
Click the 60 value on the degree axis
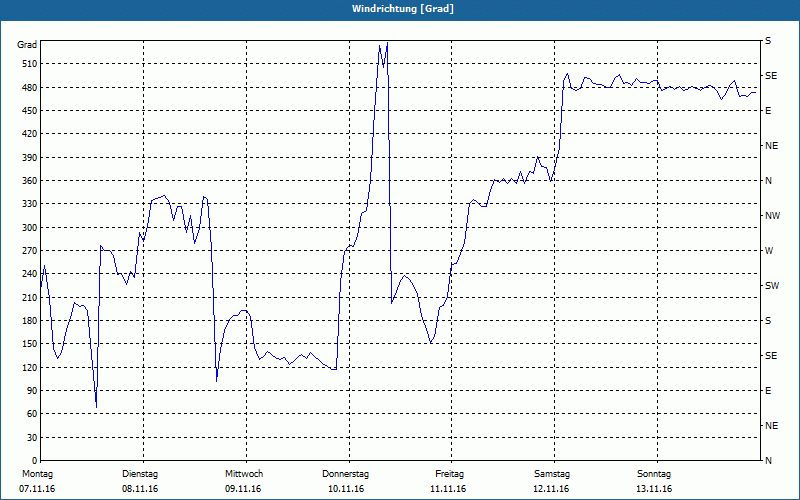click(32, 414)
